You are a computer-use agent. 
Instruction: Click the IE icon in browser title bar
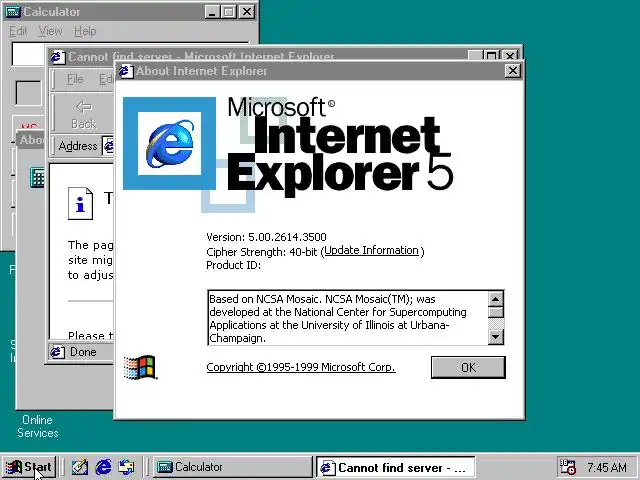point(58,57)
